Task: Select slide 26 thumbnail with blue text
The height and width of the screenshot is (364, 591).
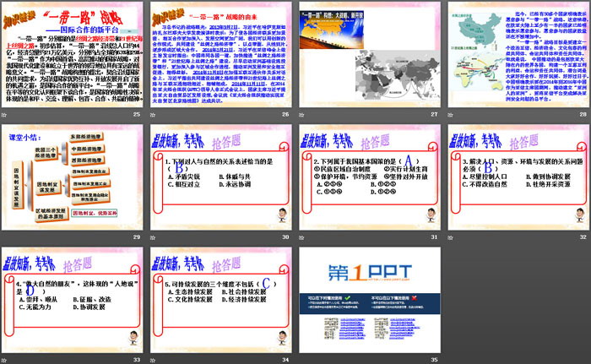Action: click(221, 55)
